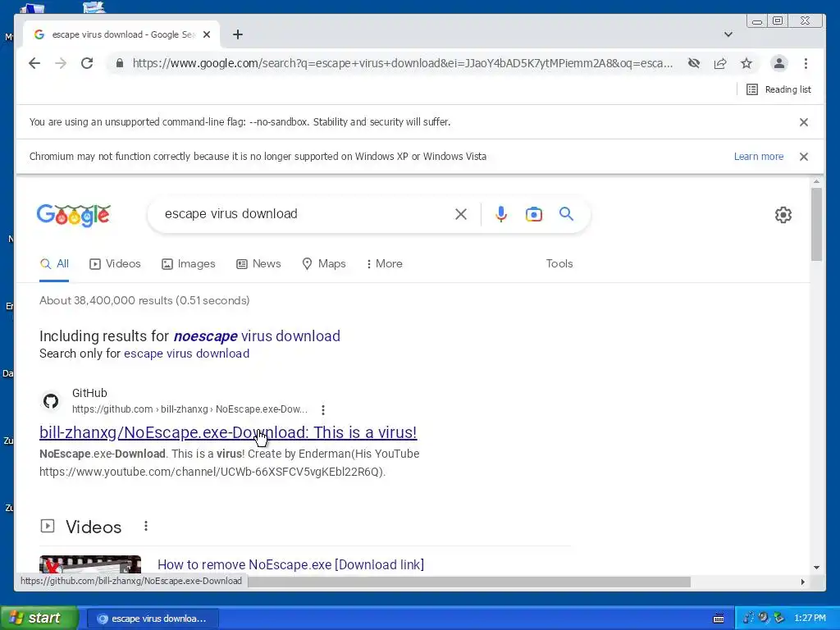
Task: Open a new tab with plus button
Action: [238, 34]
